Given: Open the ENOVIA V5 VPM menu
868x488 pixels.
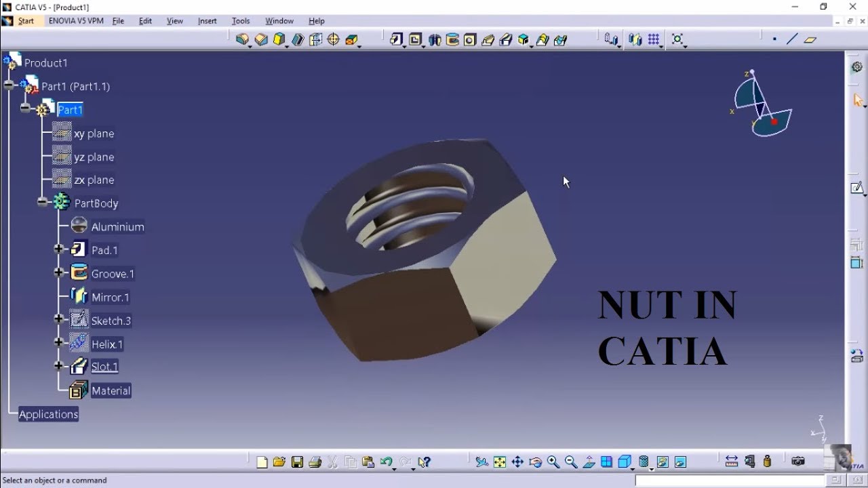Looking at the screenshot, I should tap(76, 21).
